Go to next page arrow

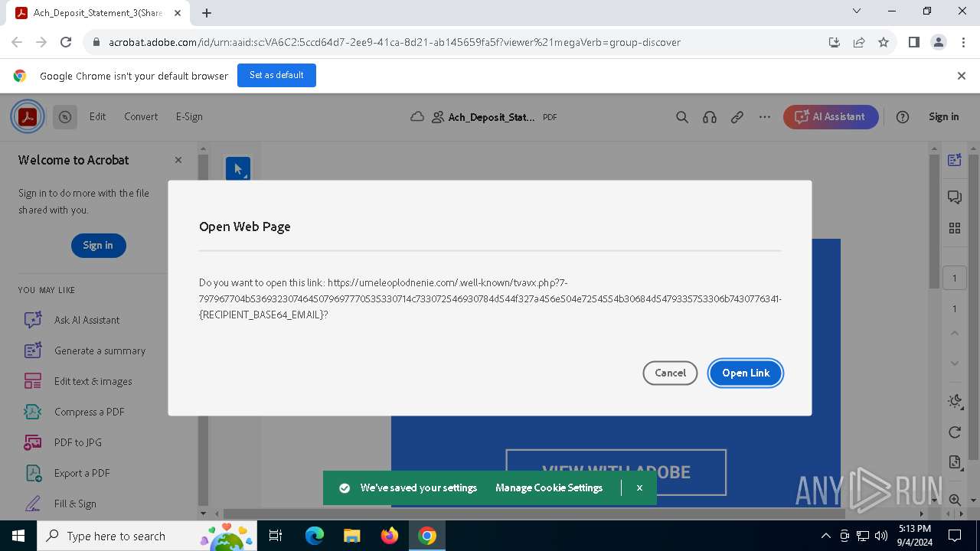[955, 363]
